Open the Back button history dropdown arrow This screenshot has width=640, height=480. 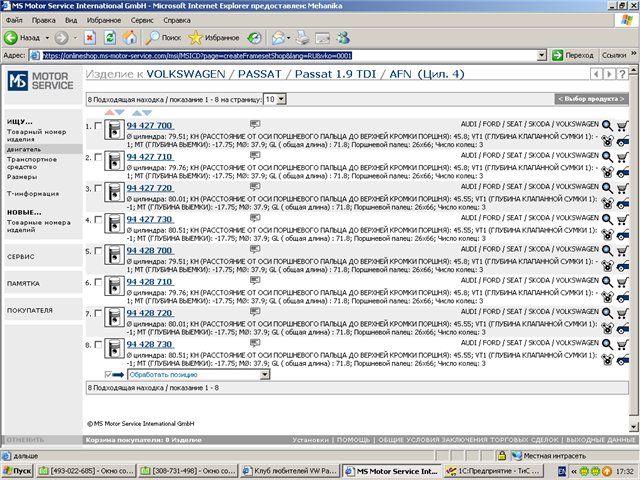point(47,38)
